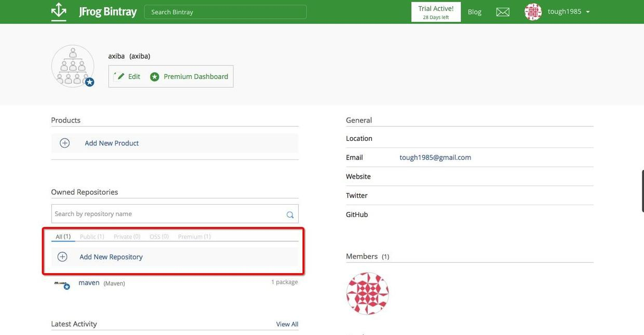Click the JFrog Bintray download logo icon
The height and width of the screenshot is (335, 644).
tap(59, 11)
